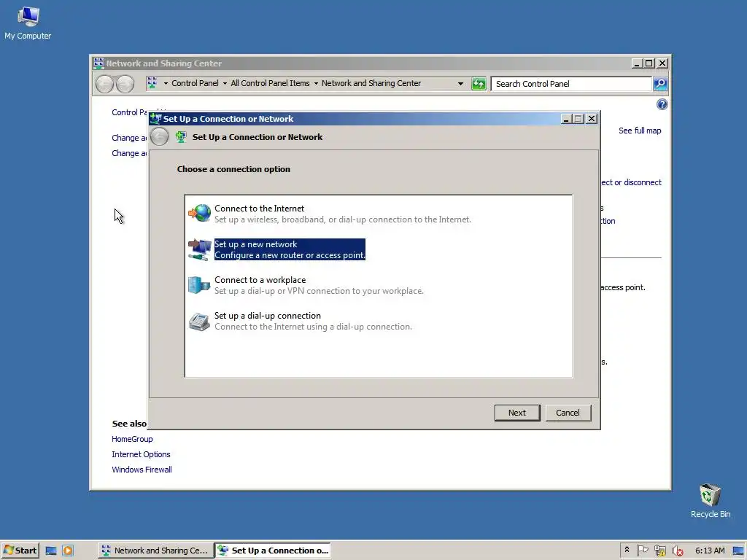This screenshot has width=747, height=560.
Task: Select the Connect to the Internet globe icon
Action: [200, 213]
